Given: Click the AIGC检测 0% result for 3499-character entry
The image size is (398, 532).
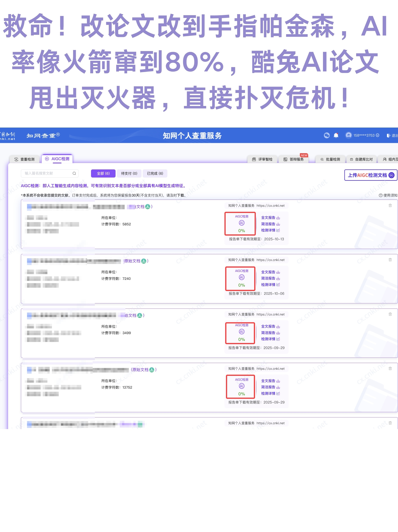Looking at the screenshot, I should tap(240, 333).
